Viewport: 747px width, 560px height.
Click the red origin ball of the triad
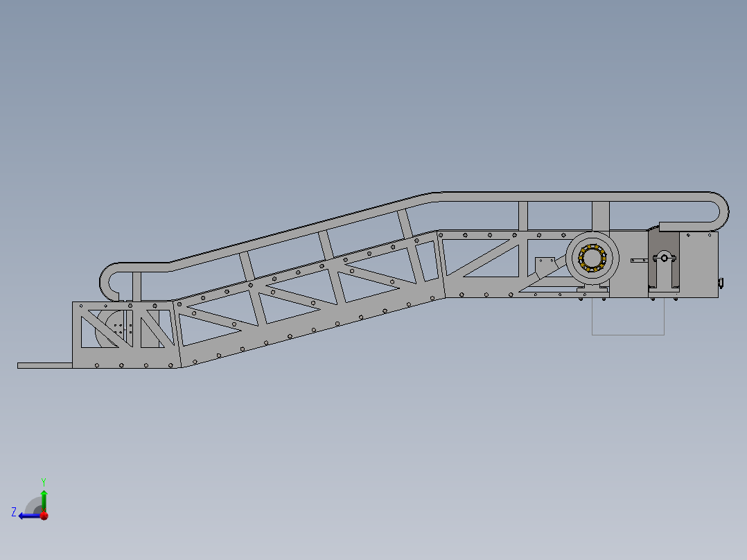[x=44, y=516]
